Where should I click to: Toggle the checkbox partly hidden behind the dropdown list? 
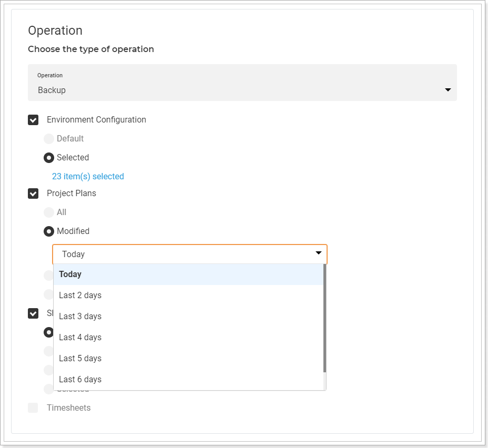point(33,313)
